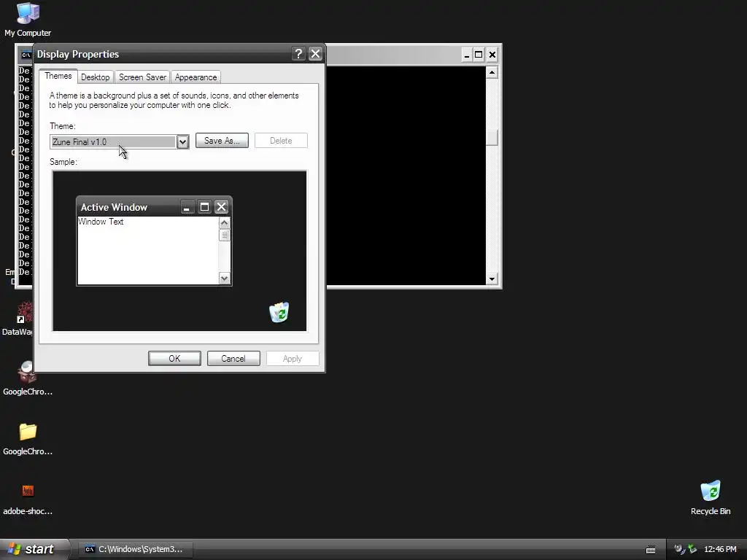Click the Zune Final v1.0 theme combo box

(119, 142)
